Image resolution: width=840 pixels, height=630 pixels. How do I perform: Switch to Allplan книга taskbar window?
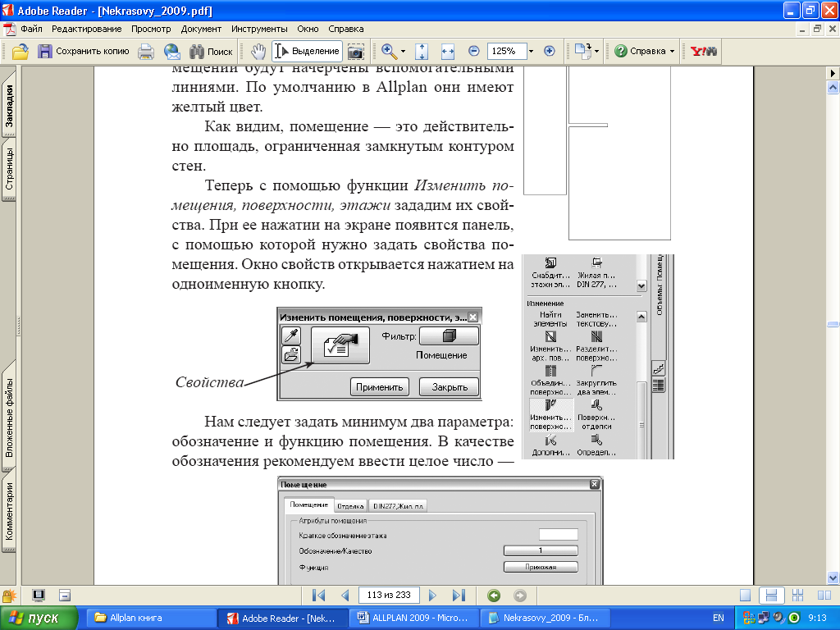click(150, 618)
